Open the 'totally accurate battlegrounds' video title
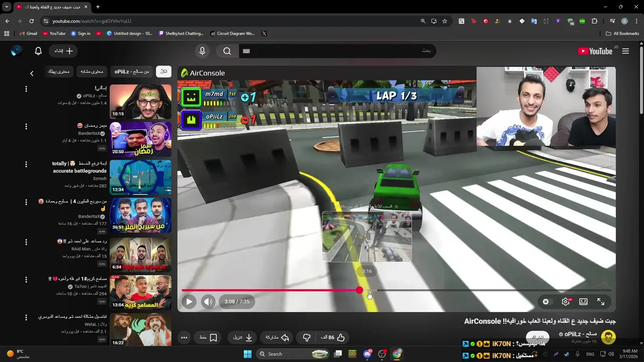644x362 pixels. [x=79, y=167]
